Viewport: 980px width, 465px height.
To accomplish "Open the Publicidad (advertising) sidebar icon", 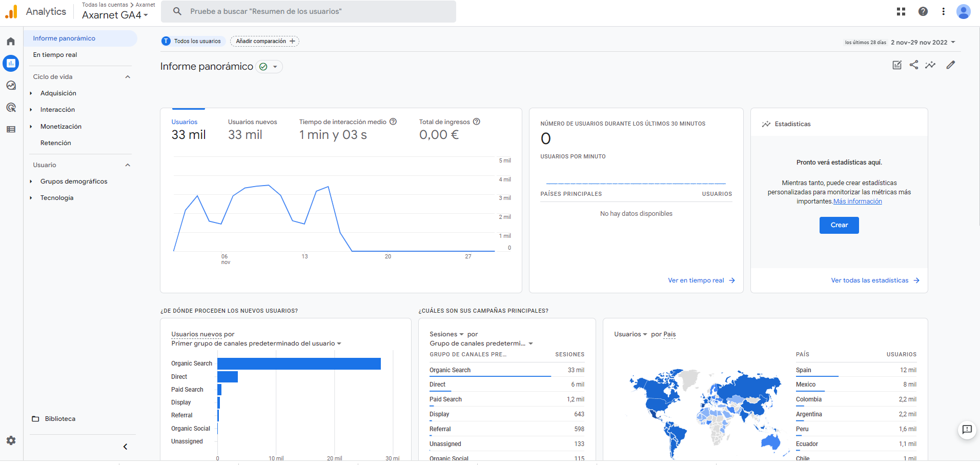I will tap(11, 107).
